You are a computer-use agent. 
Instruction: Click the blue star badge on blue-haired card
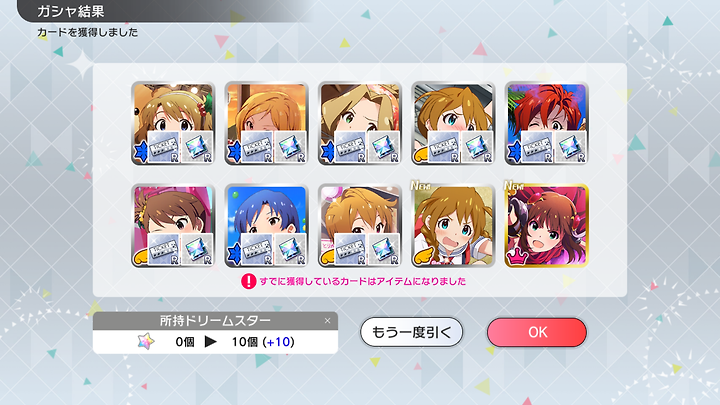click(x=234, y=253)
